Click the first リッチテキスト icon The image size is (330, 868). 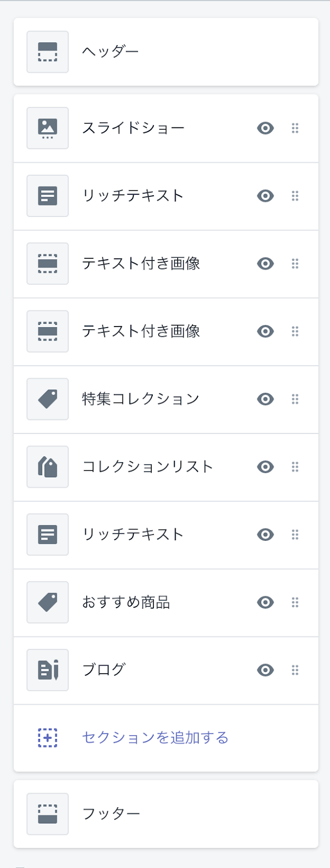click(x=48, y=196)
